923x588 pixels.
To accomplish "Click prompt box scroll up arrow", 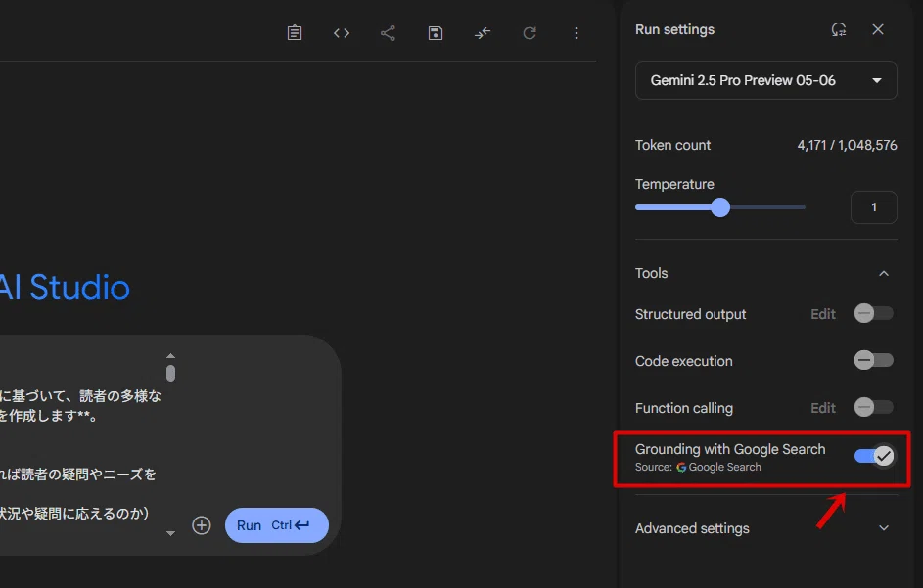I will coord(170,355).
